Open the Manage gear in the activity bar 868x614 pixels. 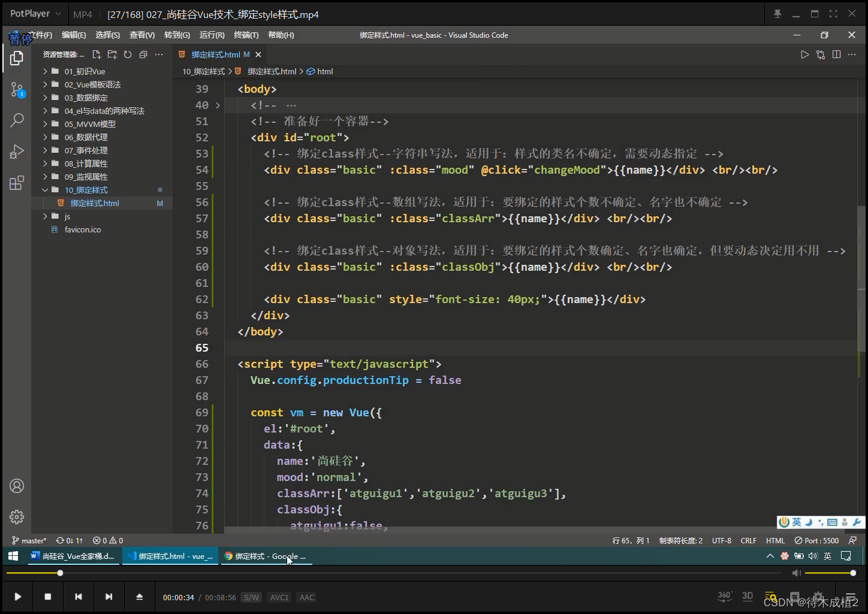(17, 516)
